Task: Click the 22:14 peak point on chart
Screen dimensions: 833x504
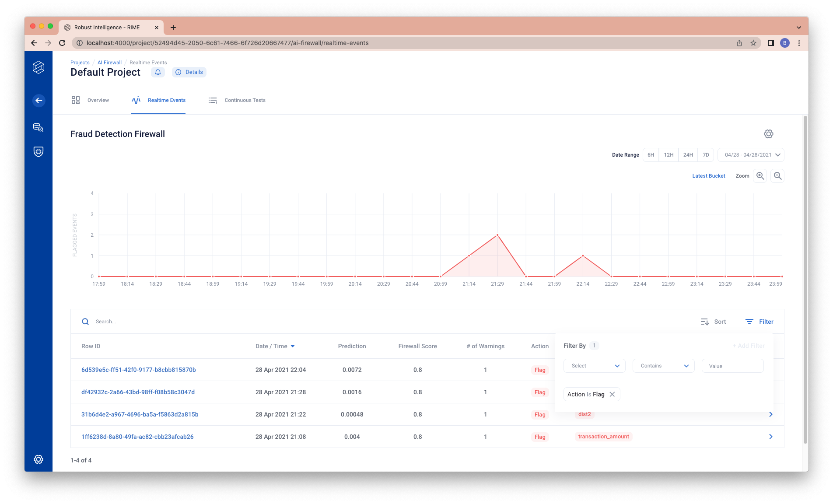Action: point(583,256)
